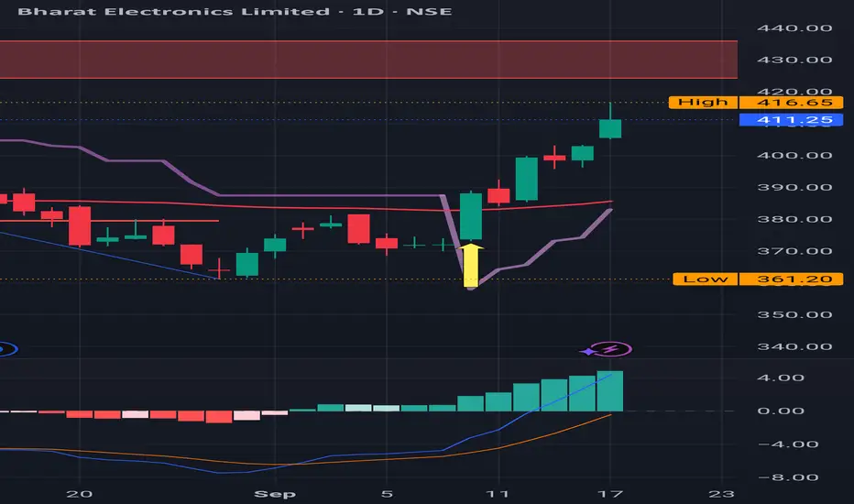Click the 430.00 price axis label
This screenshot has width=854, height=504.
(x=794, y=60)
